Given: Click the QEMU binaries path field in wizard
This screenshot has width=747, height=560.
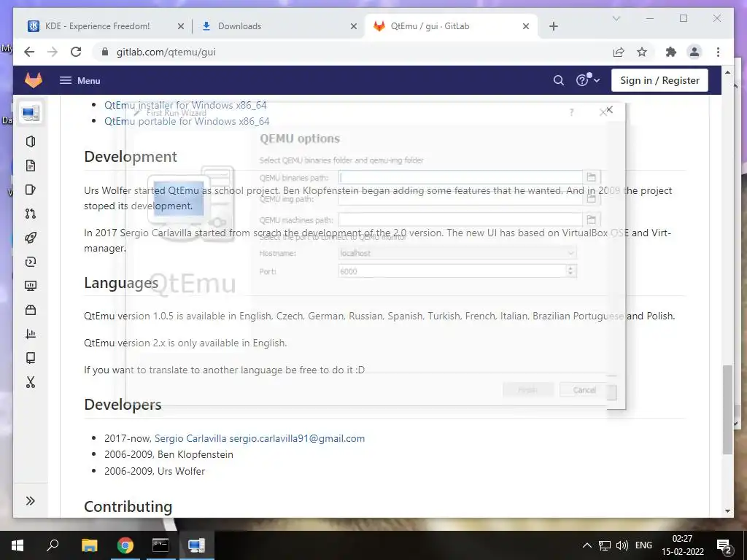Looking at the screenshot, I should coord(460,177).
